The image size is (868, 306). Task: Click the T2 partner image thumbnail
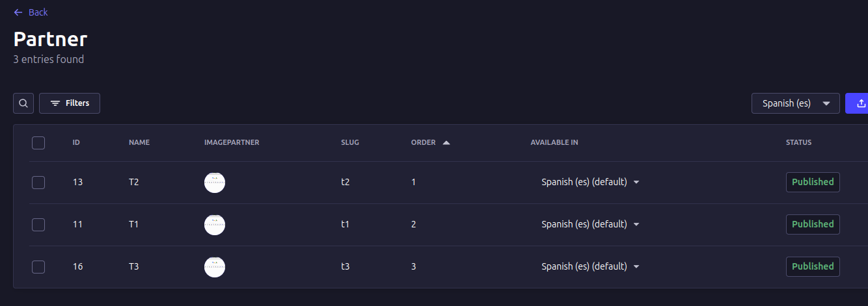coord(215,183)
